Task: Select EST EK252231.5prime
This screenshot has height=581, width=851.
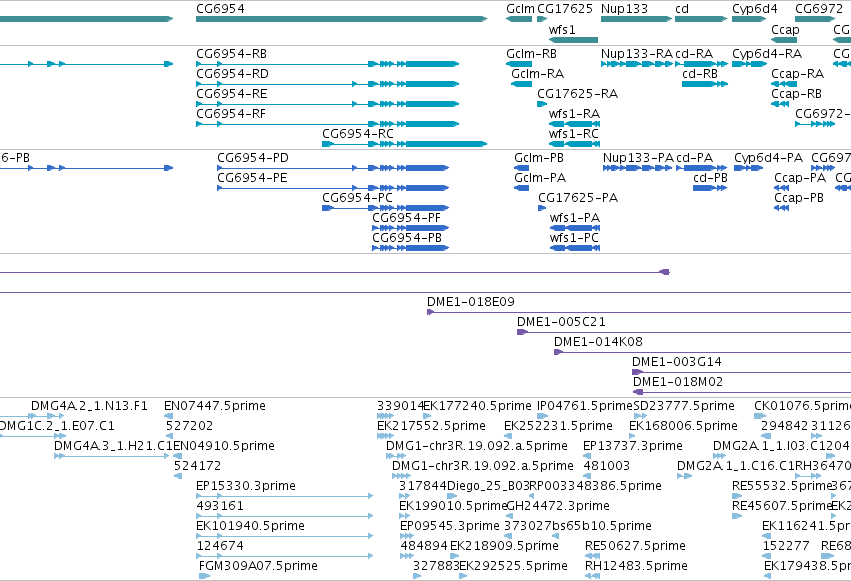Action: pos(508,436)
